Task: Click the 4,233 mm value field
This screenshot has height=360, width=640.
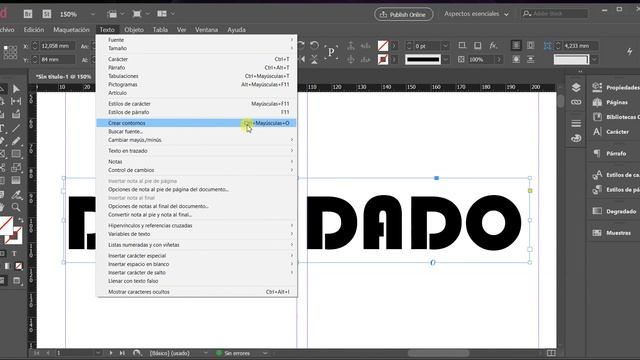Action: (x=580, y=46)
